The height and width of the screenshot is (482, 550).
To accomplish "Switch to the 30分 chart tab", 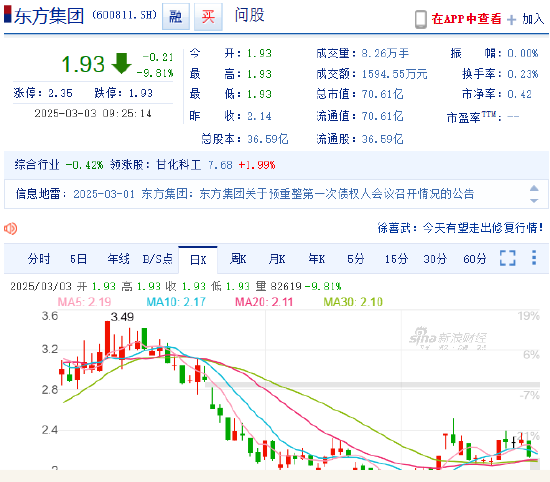I will tap(435, 259).
